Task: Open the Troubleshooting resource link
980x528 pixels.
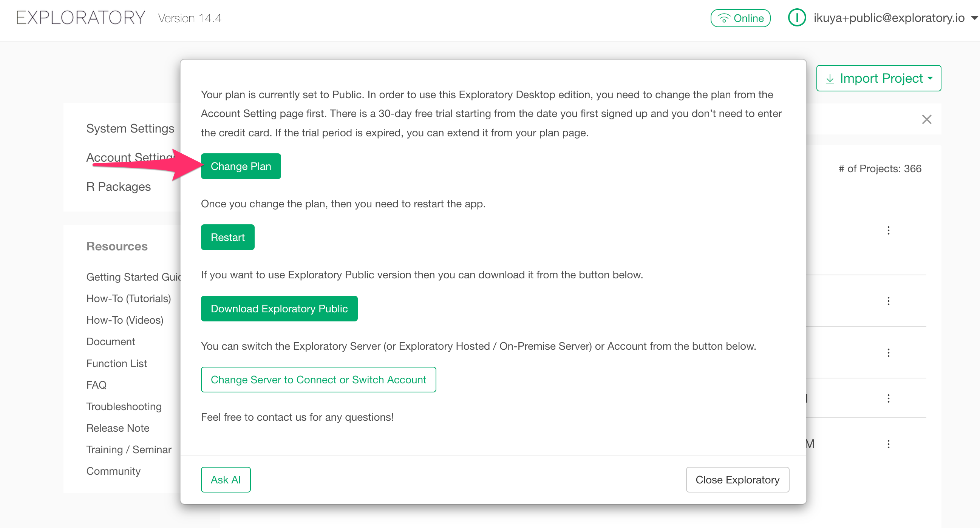Action: coord(124,407)
